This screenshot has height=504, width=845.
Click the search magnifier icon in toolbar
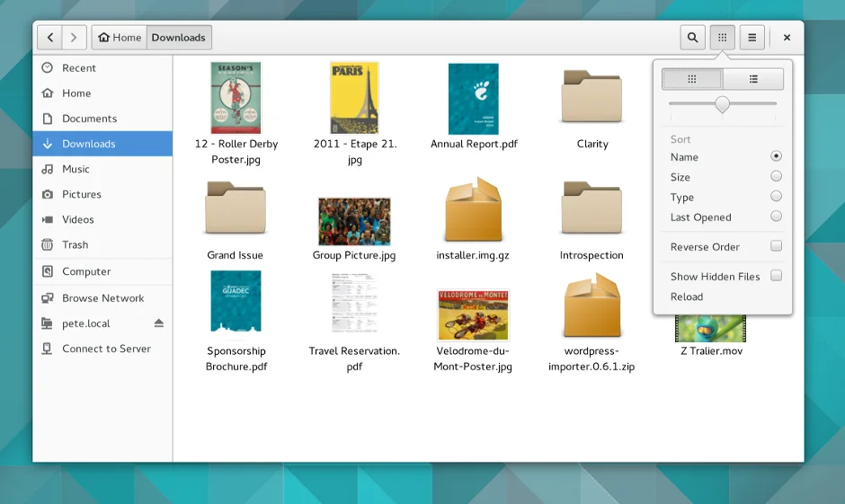click(692, 38)
